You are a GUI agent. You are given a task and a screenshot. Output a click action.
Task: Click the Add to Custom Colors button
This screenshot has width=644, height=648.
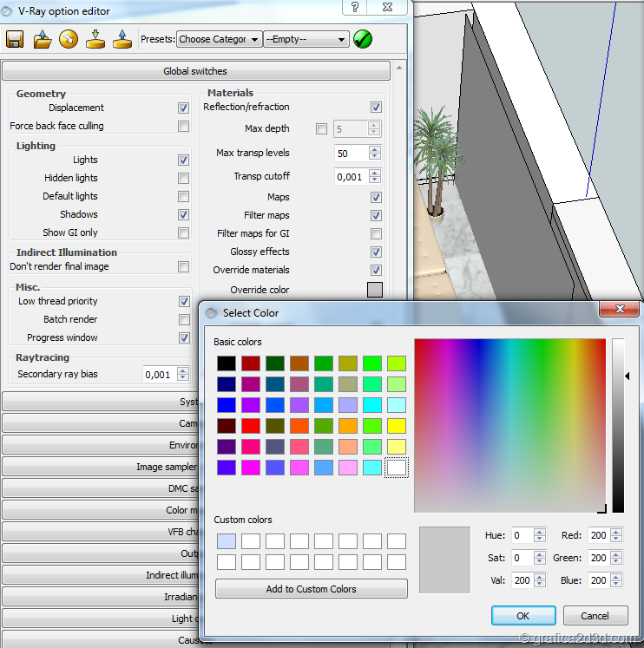pos(311,589)
